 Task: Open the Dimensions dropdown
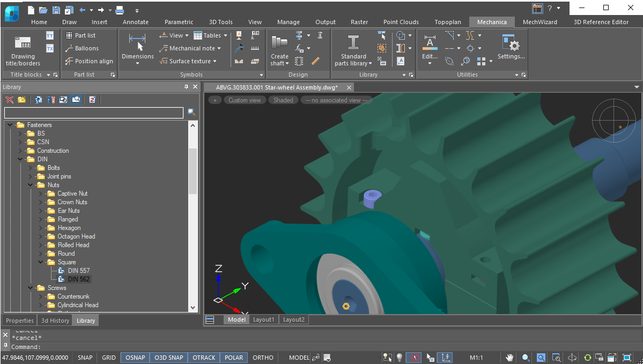[x=137, y=63]
